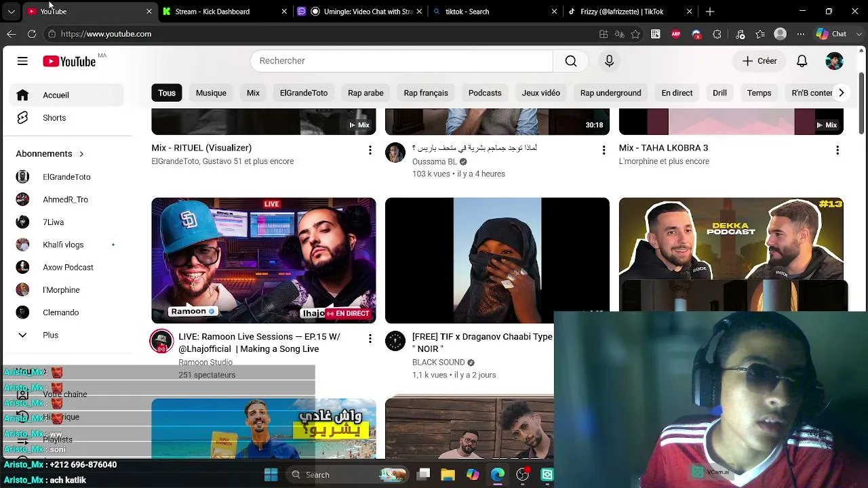This screenshot has height=488, width=868.
Task: Filter by the En direct chip
Action: [x=677, y=93]
